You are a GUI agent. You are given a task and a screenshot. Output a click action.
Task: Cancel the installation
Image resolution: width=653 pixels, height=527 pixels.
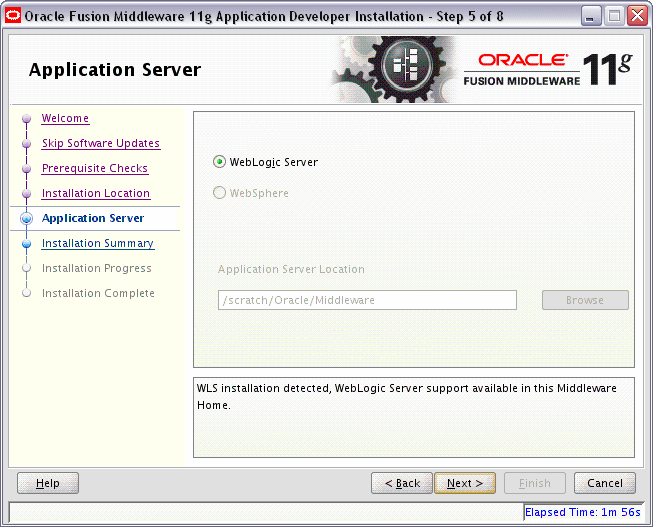(605, 483)
